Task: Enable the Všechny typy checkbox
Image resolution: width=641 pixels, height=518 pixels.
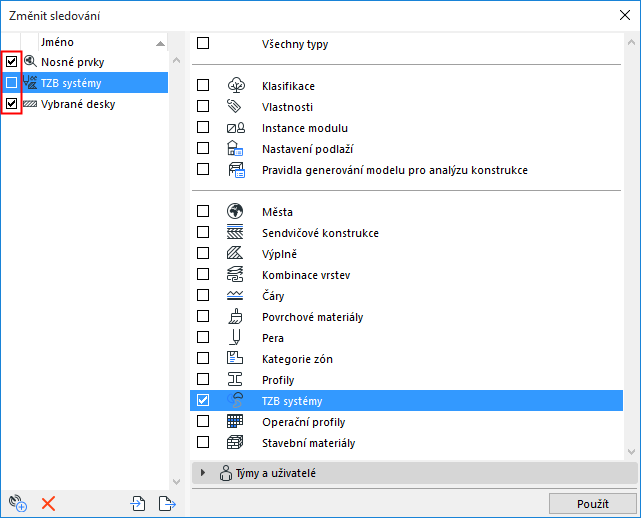Action: coord(203,43)
